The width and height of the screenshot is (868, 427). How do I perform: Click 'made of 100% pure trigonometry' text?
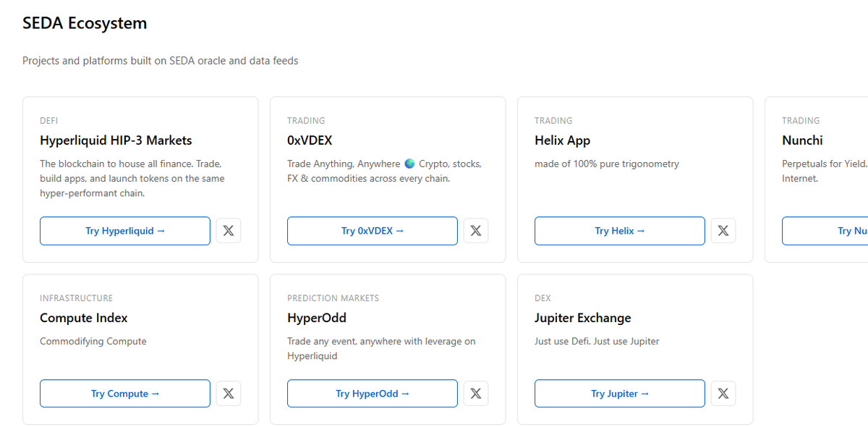tap(607, 164)
